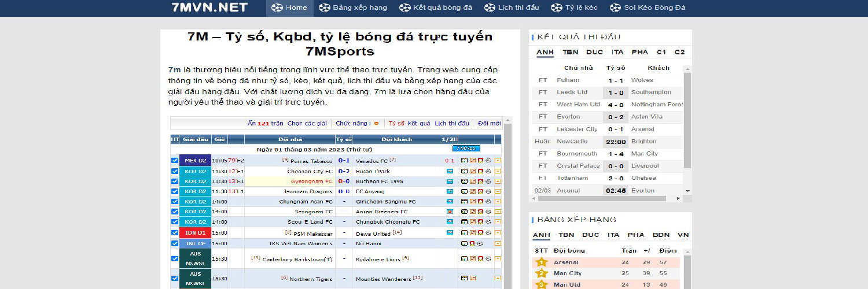
Task: Click TV icon in Seongnam FC row
Action: [x=450, y=212]
